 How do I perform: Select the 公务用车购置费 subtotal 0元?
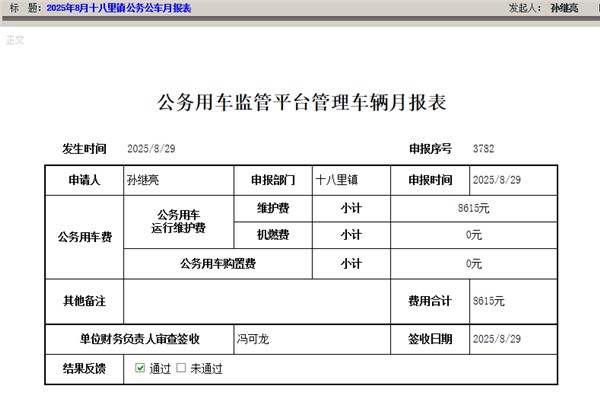(473, 263)
